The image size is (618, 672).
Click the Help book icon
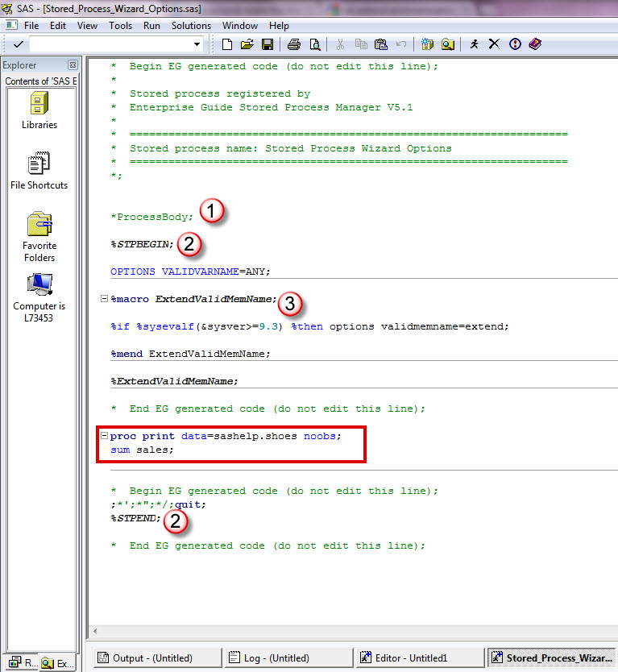point(535,44)
